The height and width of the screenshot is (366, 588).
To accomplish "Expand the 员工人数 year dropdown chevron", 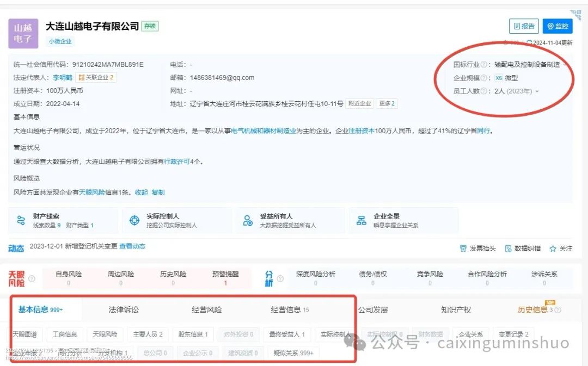I will [x=537, y=91].
